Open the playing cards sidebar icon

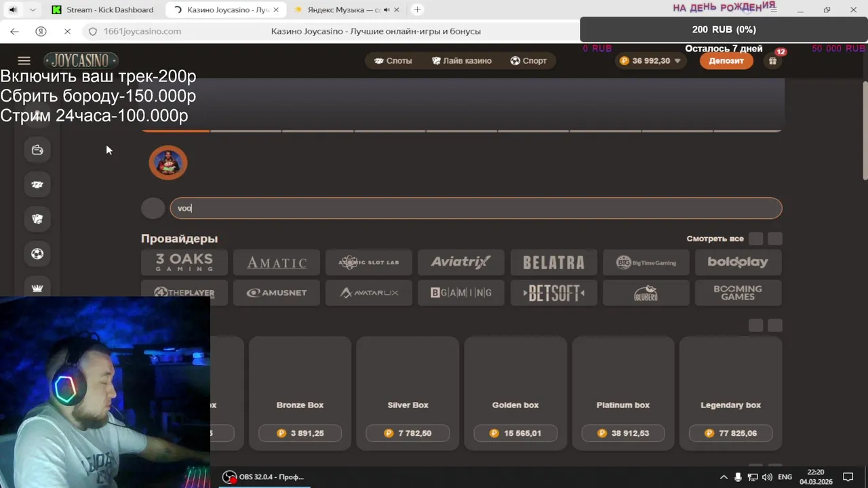coord(37,219)
